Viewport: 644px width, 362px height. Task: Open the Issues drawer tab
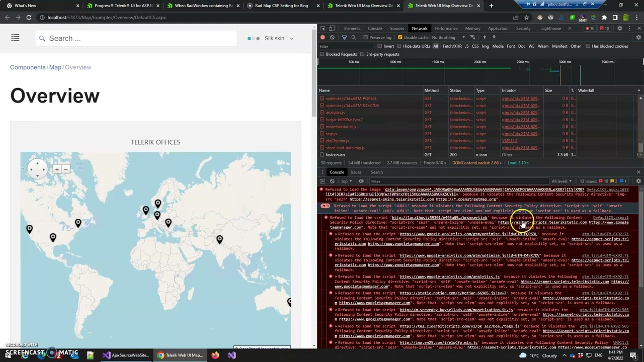click(356, 172)
